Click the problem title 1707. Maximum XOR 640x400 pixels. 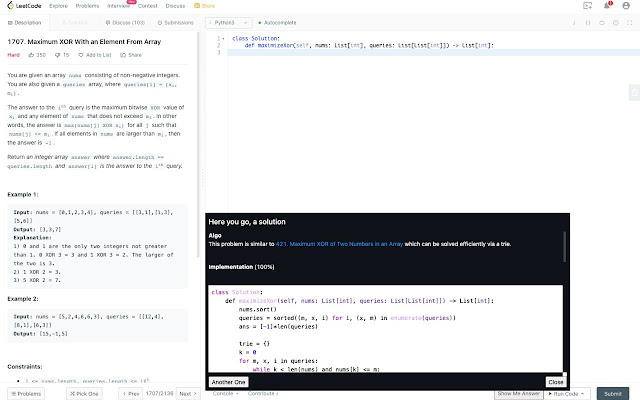[84, 42]
